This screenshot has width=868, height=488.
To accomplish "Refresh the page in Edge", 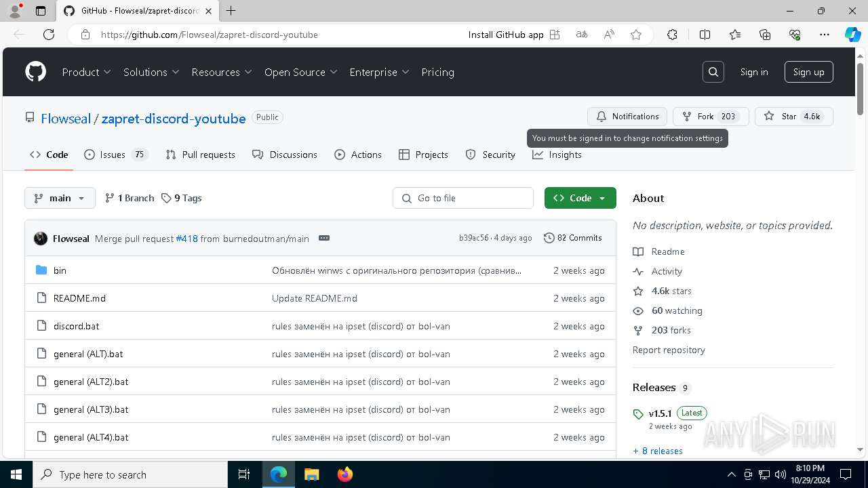I will coord(49,35).
